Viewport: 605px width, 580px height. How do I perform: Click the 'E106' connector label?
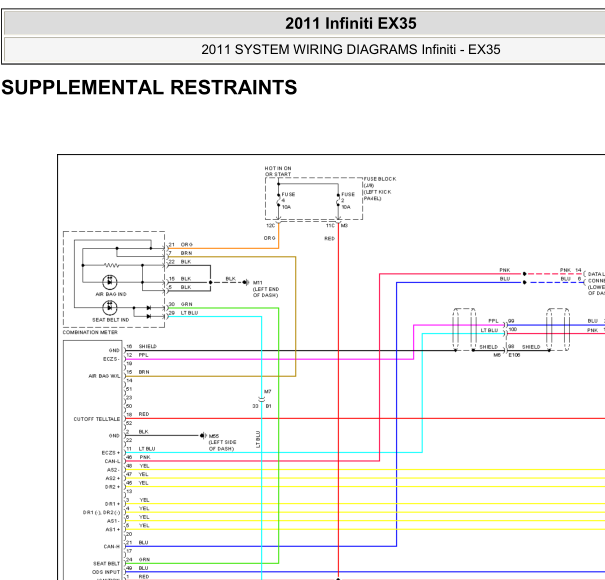coord(514,355)
